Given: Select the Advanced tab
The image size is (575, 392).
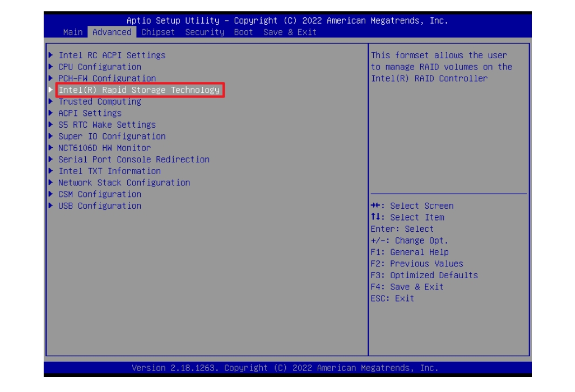Looking at the screenshot, I should 112,32.
